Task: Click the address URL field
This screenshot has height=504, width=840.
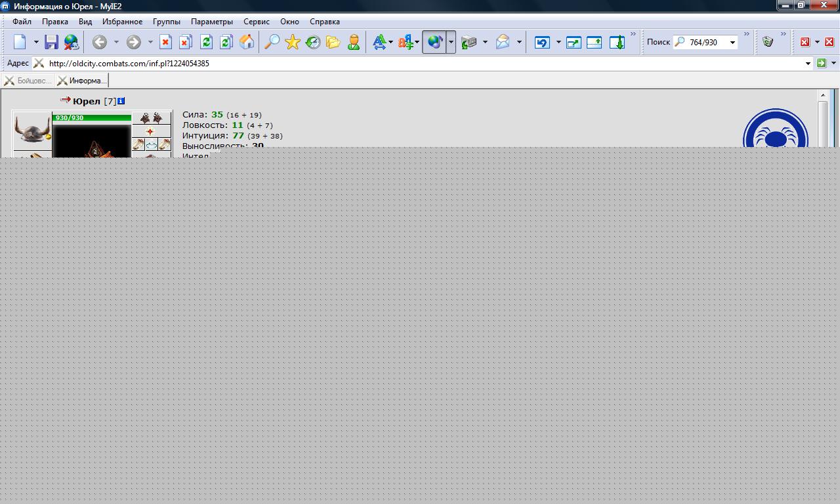Action: (x=423, y=63)
